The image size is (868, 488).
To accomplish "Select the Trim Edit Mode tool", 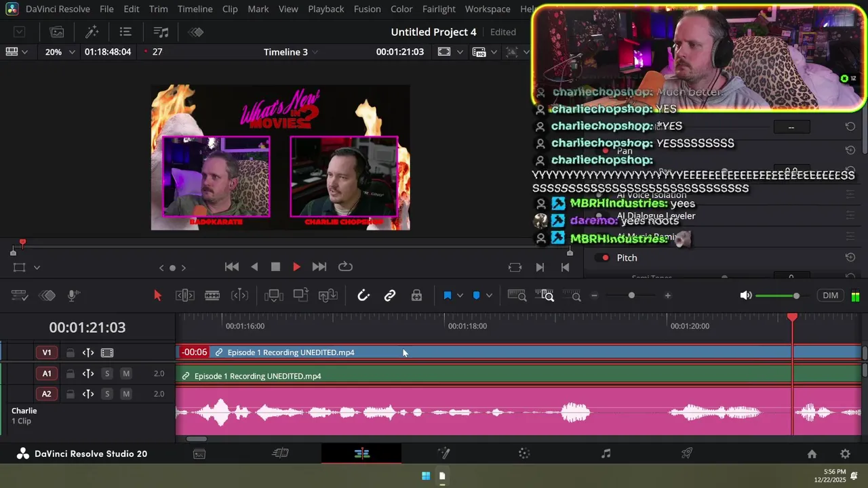I will (185, 296).
